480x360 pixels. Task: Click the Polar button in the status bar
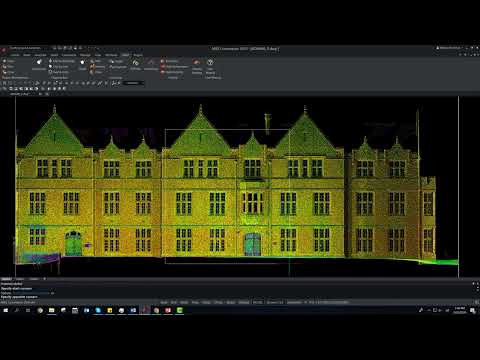point(195,302)
